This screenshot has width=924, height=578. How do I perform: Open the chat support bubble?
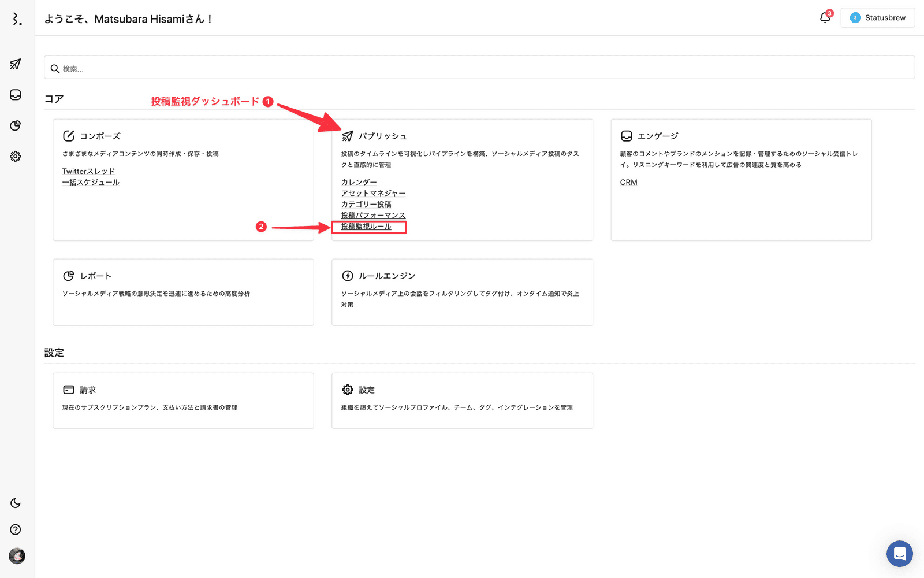[x=899, y=554]
